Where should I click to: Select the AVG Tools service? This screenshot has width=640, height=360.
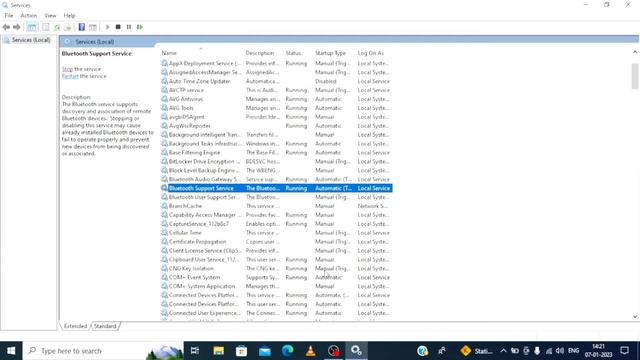276,108
